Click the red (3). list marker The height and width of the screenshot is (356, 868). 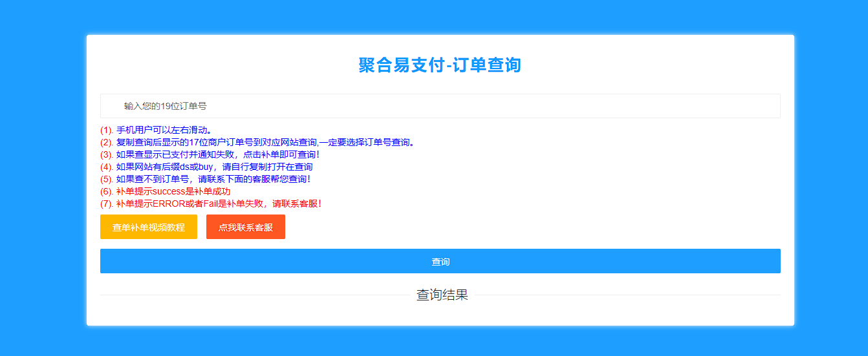click(107, 154)
